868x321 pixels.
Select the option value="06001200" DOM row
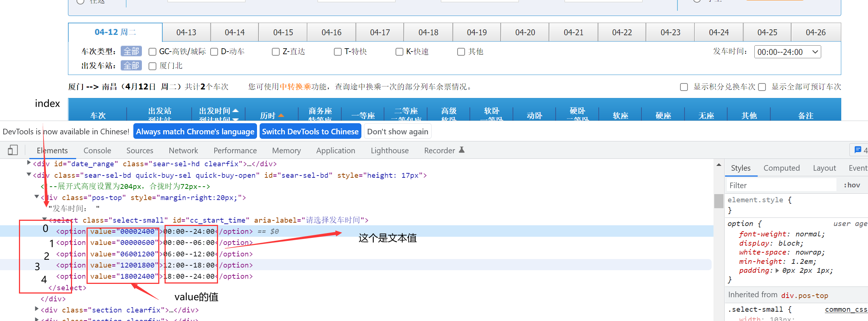pyautogui.click(x=357, y=254)
